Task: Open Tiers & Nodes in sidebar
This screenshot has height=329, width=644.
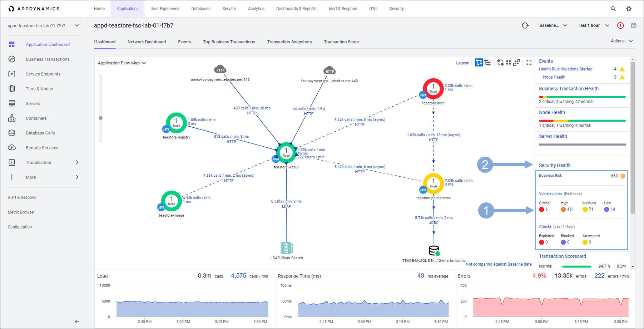Action: point(39,89)
